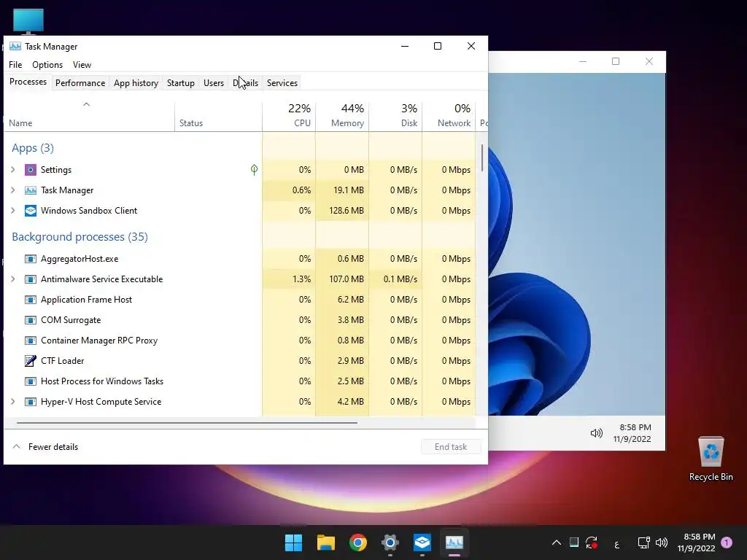
Task: Expand the Settings process group
Action: coord(13,170)
